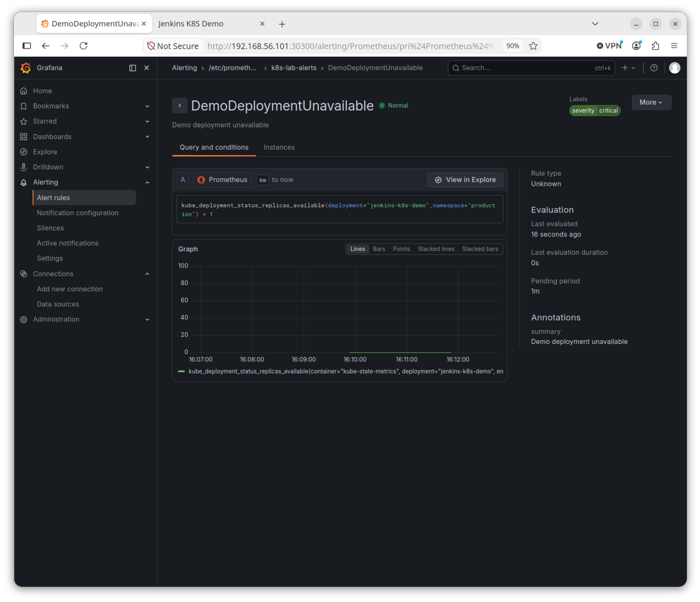Toggle the browser sidebar panel icon

coord(27,46)
